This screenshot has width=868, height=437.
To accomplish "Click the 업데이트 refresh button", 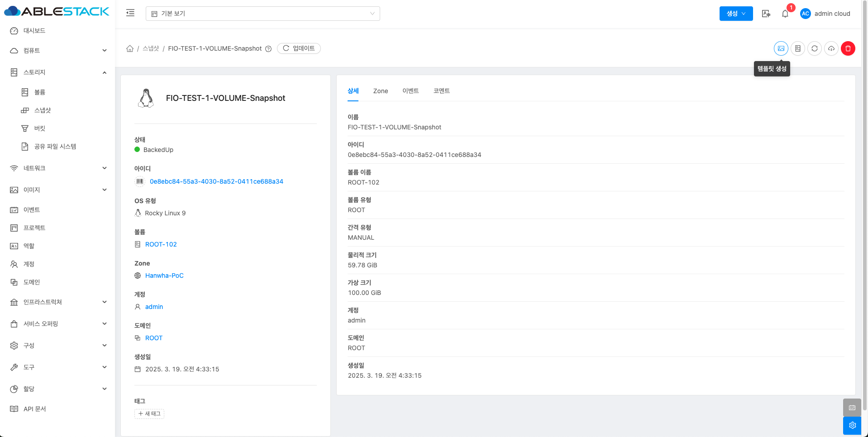I will point(299,48).
